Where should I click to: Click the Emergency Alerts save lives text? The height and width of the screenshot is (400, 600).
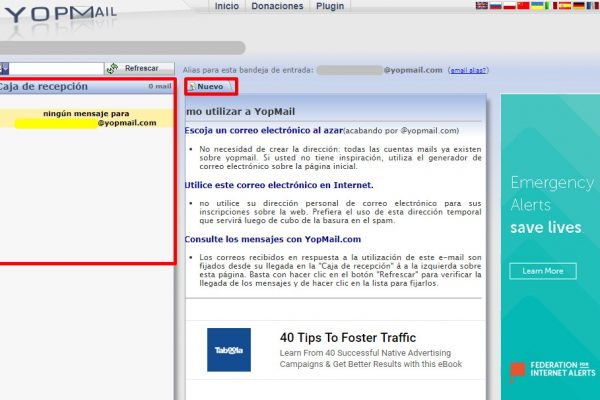pyautogui.click(x=552, y=205)
